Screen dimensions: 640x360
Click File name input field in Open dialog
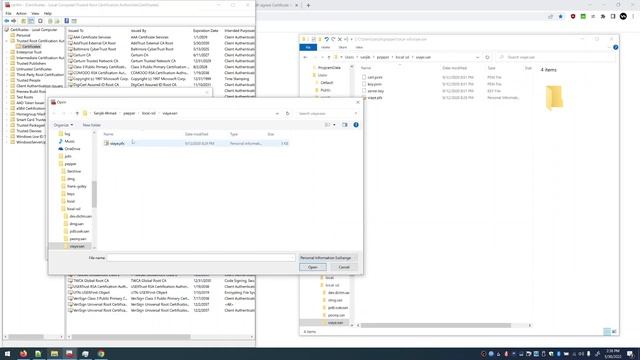coord(201,258)
